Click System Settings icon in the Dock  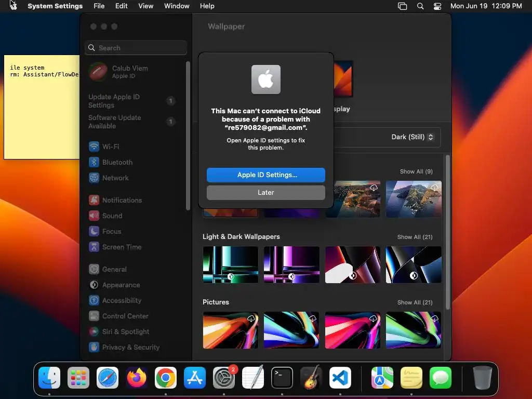(x=224, y=378)
